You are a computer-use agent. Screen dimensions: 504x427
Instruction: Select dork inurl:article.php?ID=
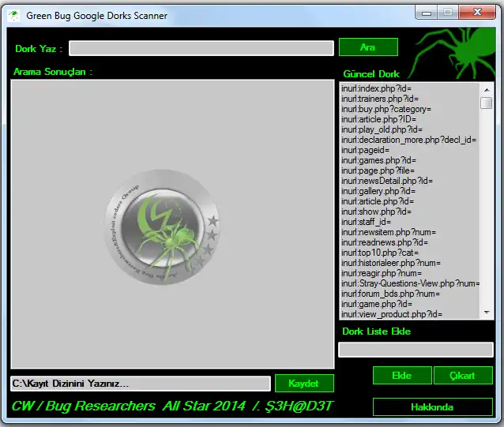pyautogui.click(x=379, y=119)
